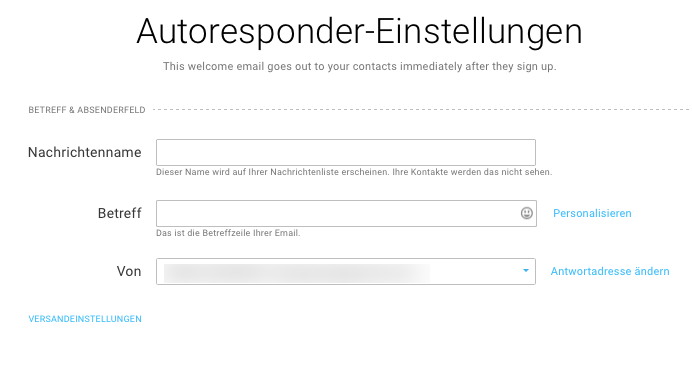The height and width of the screenshot is (369, 692).
Task: Click the dropdown arrow in Von field
Action: pyautogui.click(x=526, y=271)
